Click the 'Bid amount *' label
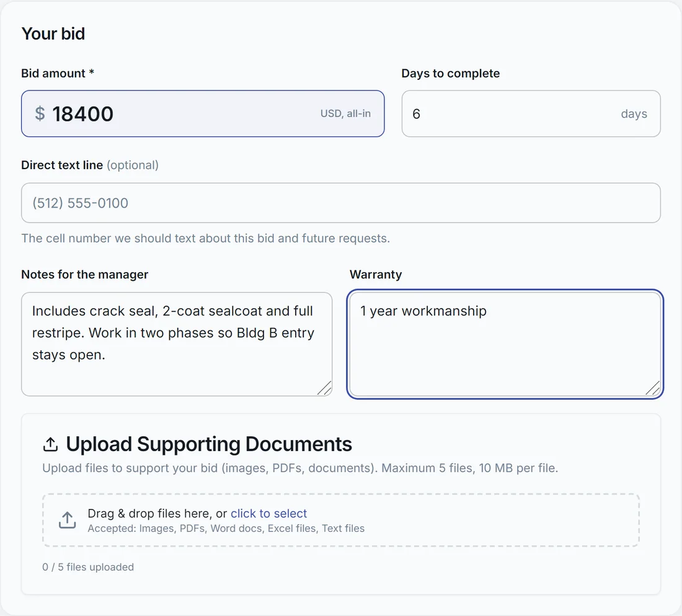Screen dimensions: 682x616 pos(58,73)
